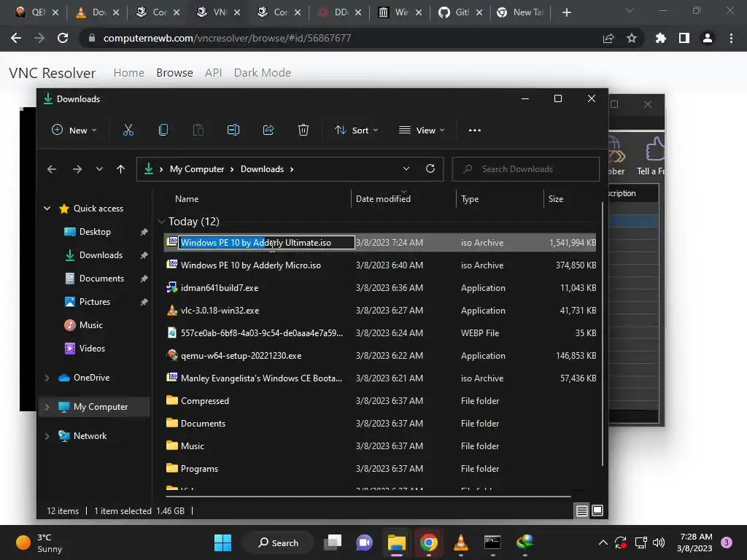The width and height of the screenshot is (747, 560).
Task: Open the Search box on taskbar
Action: [x=278, y=542]
